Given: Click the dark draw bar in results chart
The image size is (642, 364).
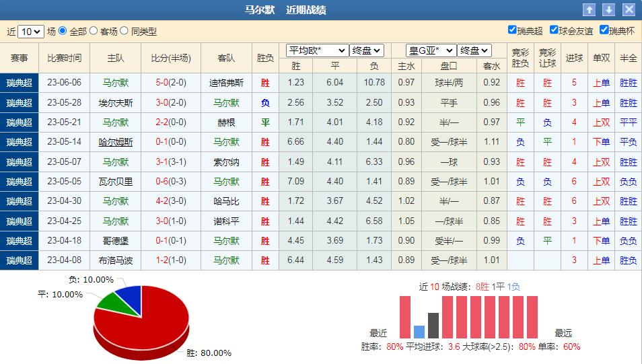Looking at the screenshot, I should pos(433,326).
